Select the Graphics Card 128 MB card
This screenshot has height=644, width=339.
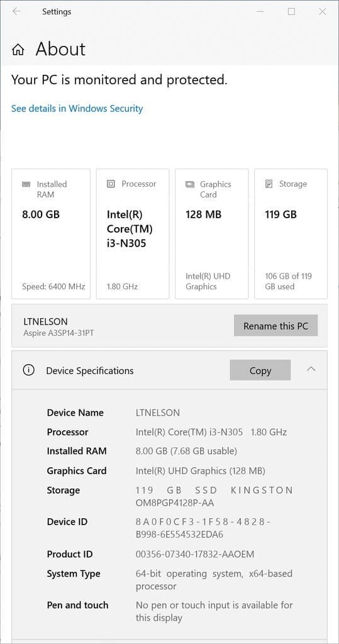coord(211,234)
